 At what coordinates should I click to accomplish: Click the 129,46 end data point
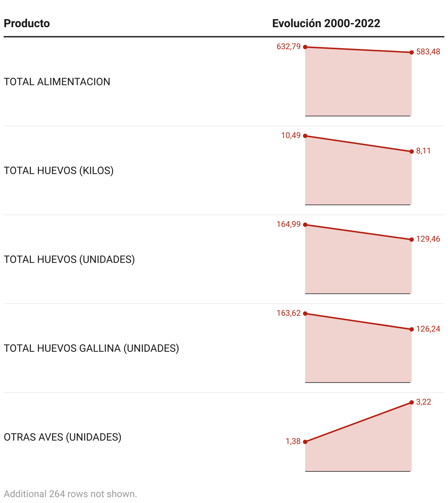point(412,240)
